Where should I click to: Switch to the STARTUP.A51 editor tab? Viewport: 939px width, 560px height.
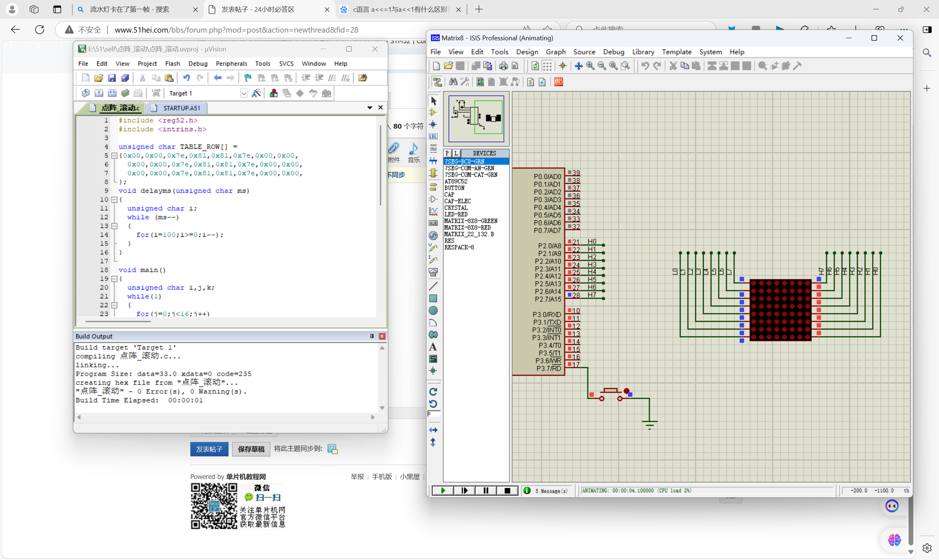177,108
